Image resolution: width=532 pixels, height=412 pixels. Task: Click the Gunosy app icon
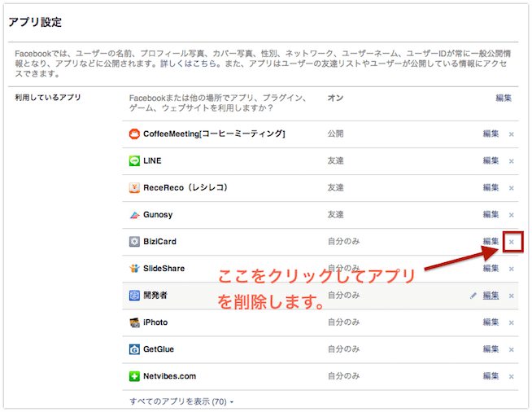[134, 215]
